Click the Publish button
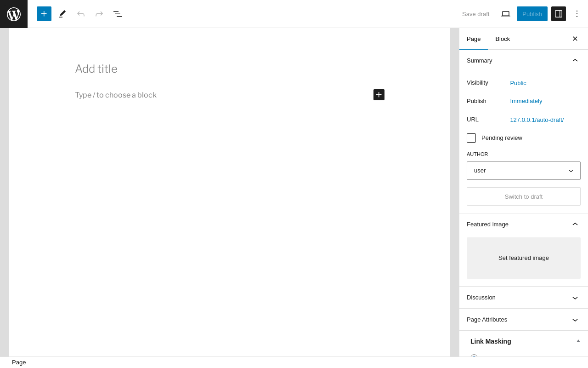The width and height of the screenshot is (588, 368). 532,14
